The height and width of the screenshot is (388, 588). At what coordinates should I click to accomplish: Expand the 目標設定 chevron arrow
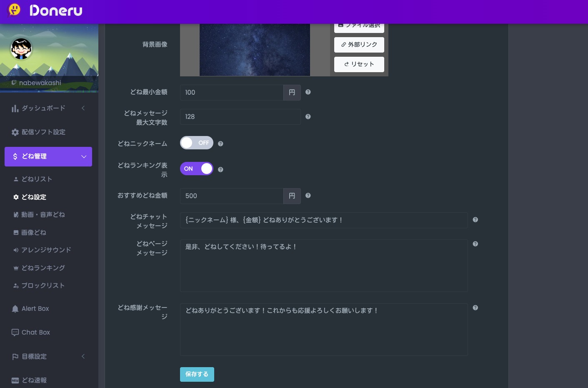[83, 356]
